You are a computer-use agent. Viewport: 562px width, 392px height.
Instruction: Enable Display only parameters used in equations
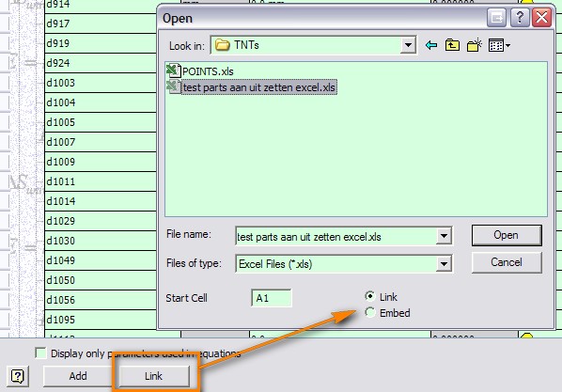click(x=40, y=353)
